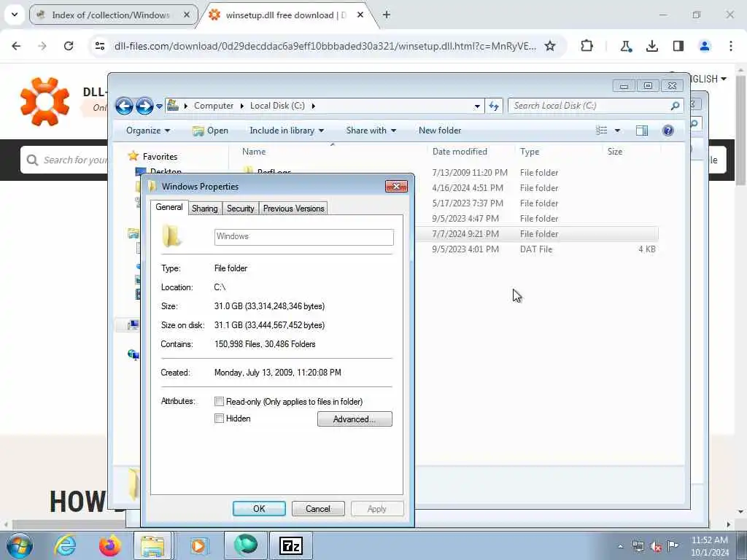This screenshot has width=747, height=560.
Task: Expand Include in library menu
Action: [x=287, y=131]
